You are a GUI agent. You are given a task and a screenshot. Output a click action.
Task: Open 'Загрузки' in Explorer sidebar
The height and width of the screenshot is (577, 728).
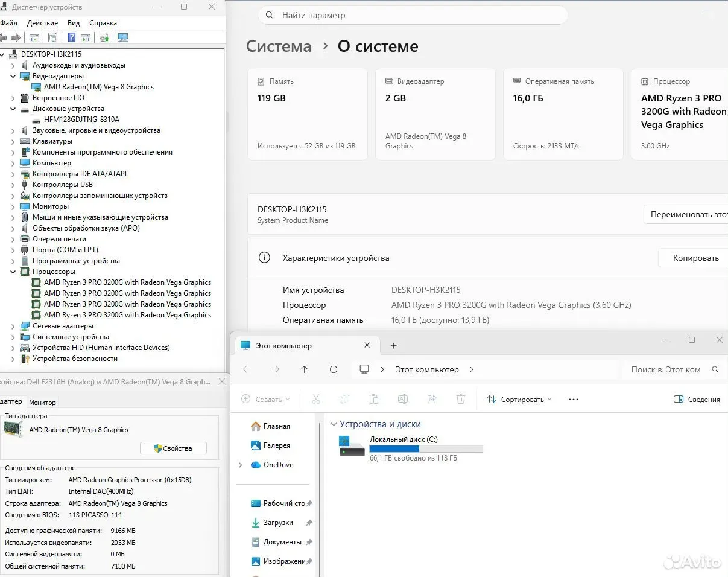[272, 523]
